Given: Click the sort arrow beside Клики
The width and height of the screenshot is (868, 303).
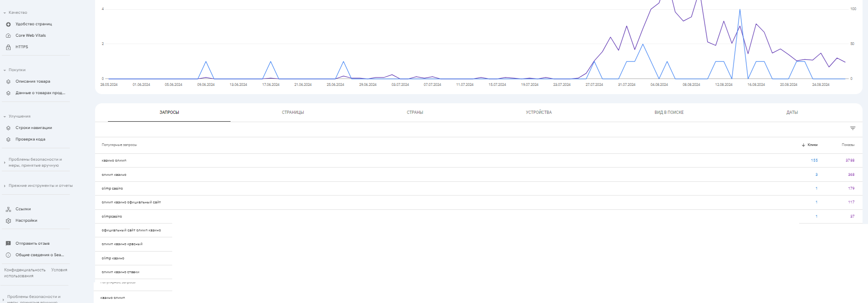Looking at the screenshot, I should [x=803, y=145].
